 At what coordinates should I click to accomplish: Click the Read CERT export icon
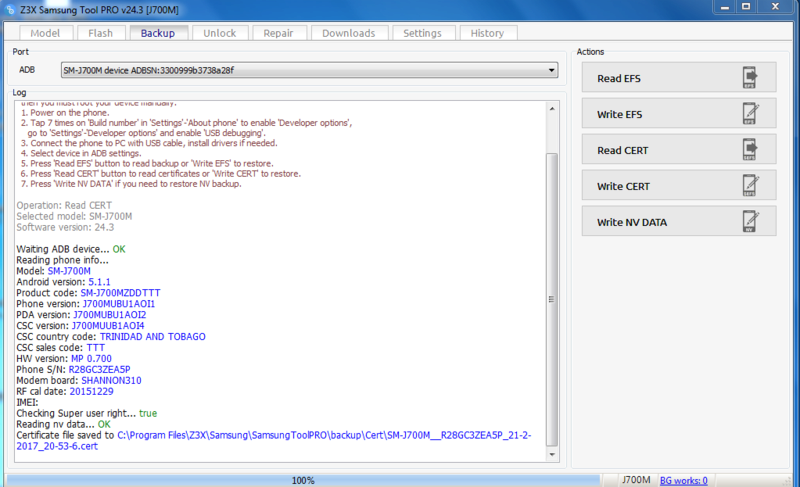coord(749,149)
